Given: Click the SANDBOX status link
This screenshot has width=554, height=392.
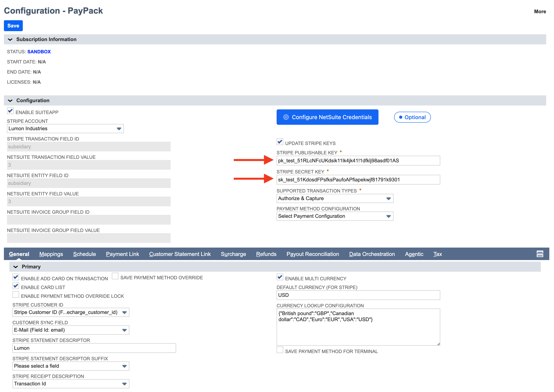Looking at the screenshot, I should click(x=39, y=52).
